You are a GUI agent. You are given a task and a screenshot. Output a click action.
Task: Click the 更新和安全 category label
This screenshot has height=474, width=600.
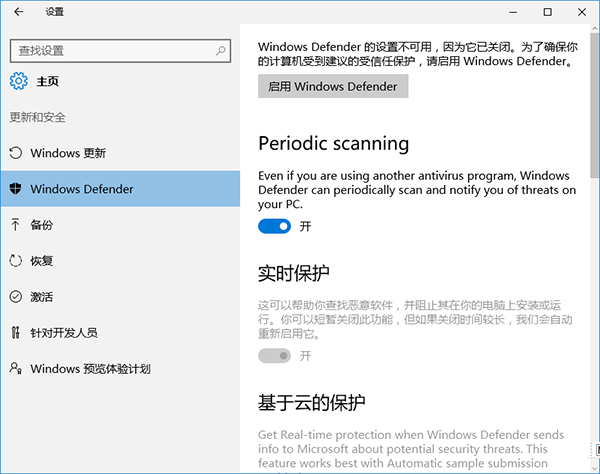tap(38, 117)
